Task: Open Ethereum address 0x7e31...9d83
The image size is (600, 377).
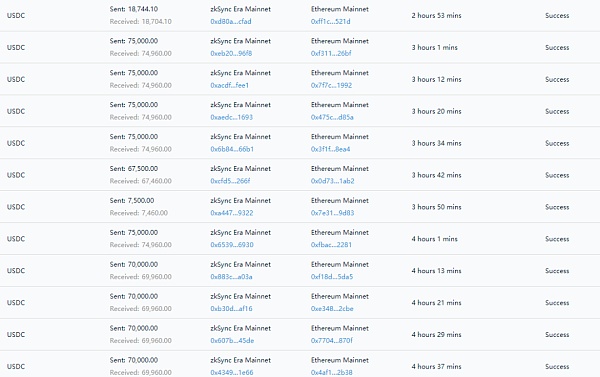Action: 333,213
